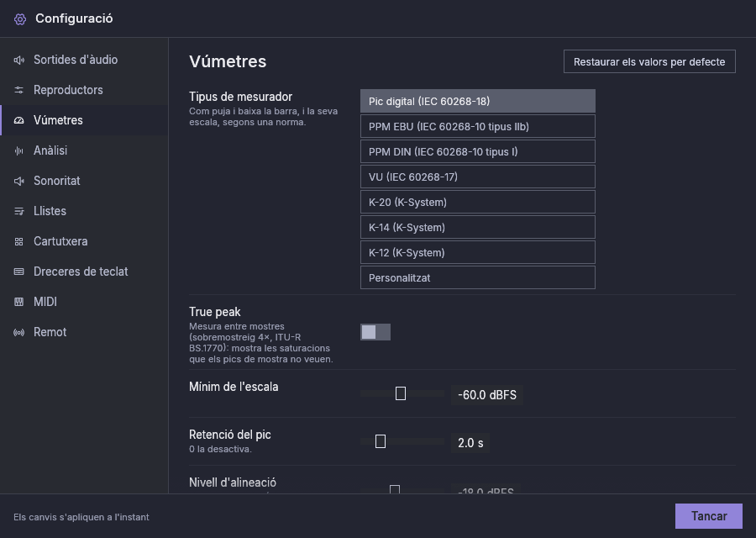Screen dimensions: 756x538
Task: Go to the Sonoritat settings
Action: point(84,181)
